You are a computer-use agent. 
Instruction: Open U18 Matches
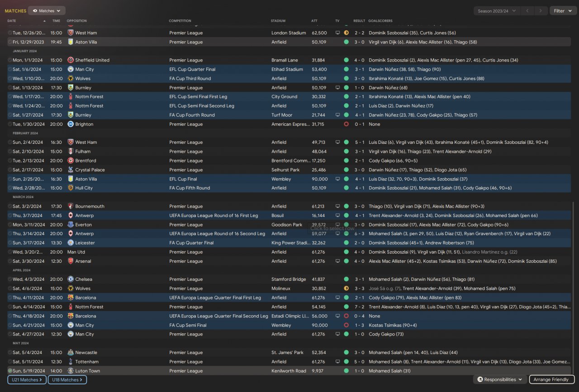click(67, 380)
